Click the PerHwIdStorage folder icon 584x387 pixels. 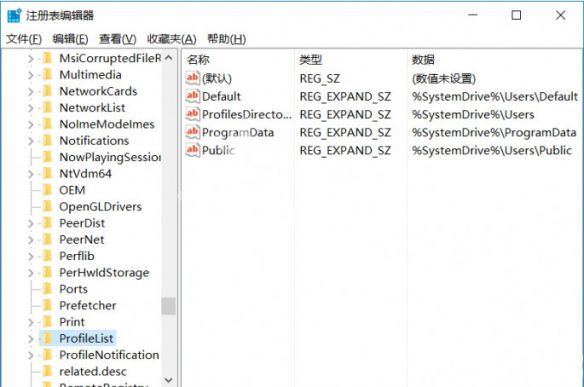point(47,272)
